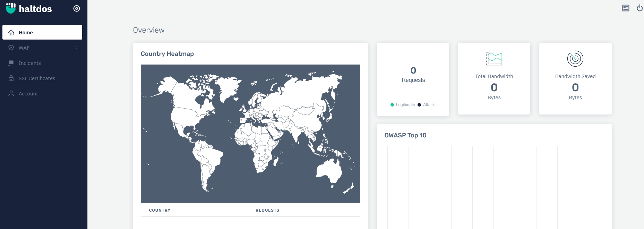Click the Incidents flag icon
The width and height of the screenshot is (644, 229).
coord(11,63)
